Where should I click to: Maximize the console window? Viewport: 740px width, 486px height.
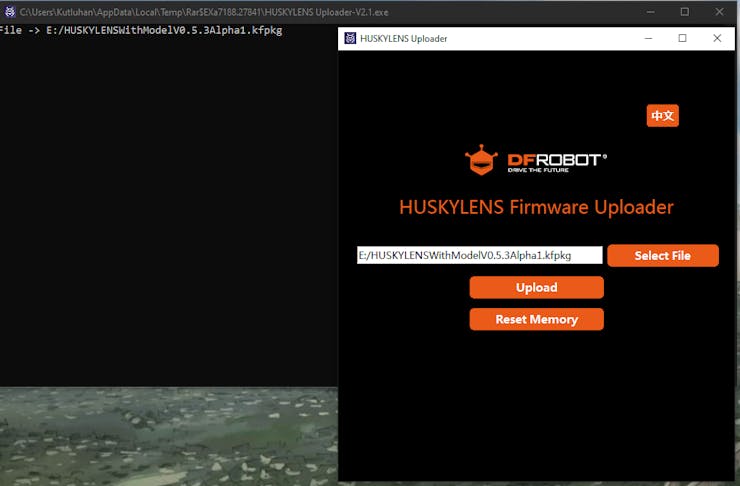685,12
